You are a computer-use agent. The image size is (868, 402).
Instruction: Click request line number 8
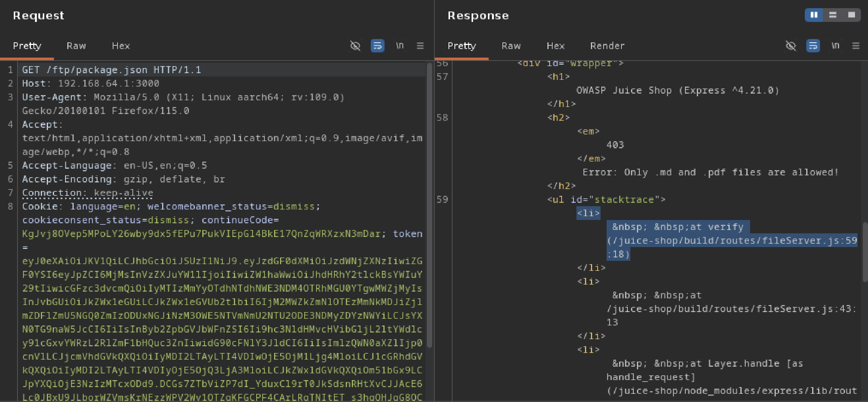pyautogui.click(x=10, y=206)
